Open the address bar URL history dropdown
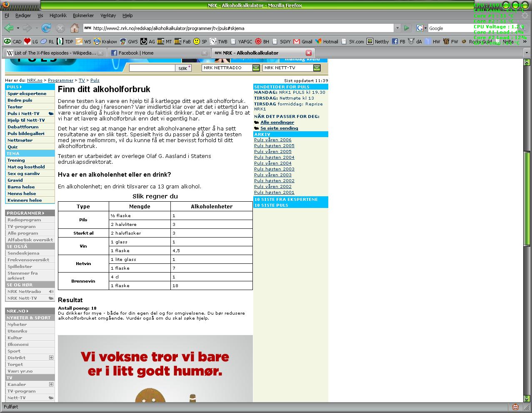The image size is (532, 413). [397, 28]
